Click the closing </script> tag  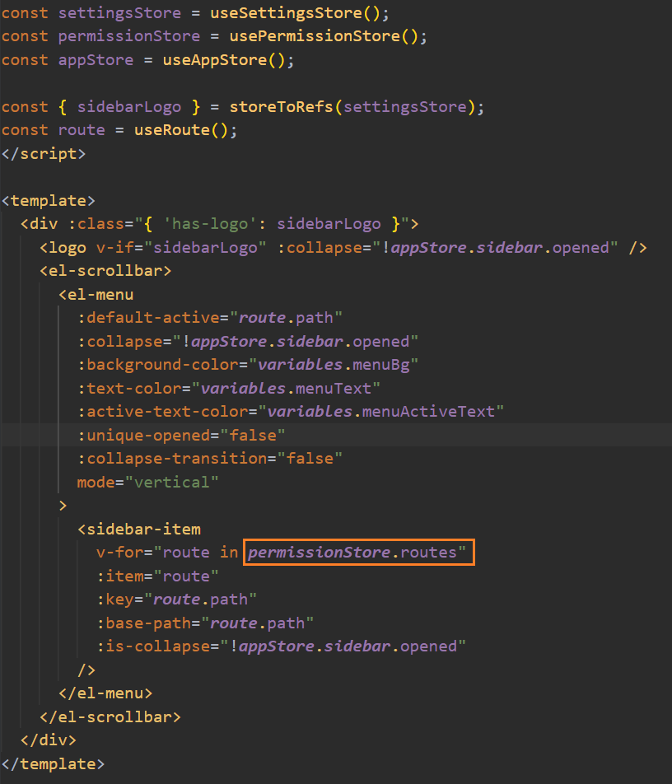point(44,153)
